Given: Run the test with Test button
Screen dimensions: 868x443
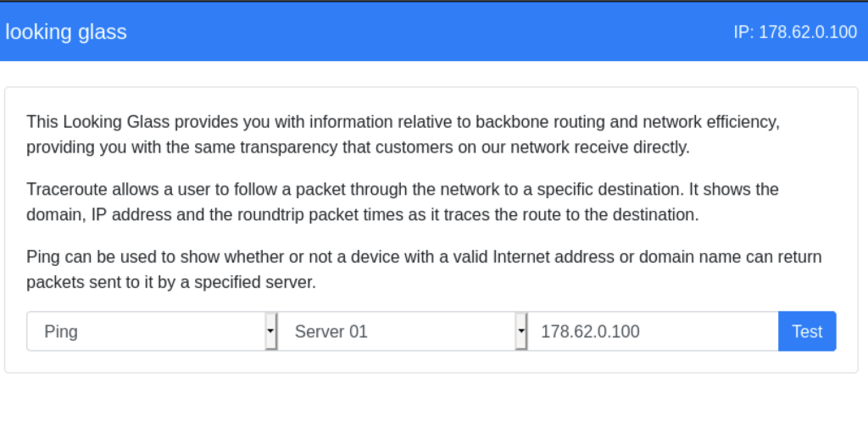Looking at the screenshot, I should [807, 331].
